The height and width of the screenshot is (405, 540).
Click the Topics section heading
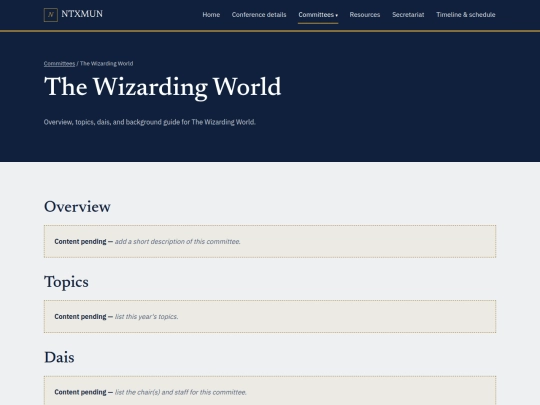pyautogui.click(x=66, y=282)
